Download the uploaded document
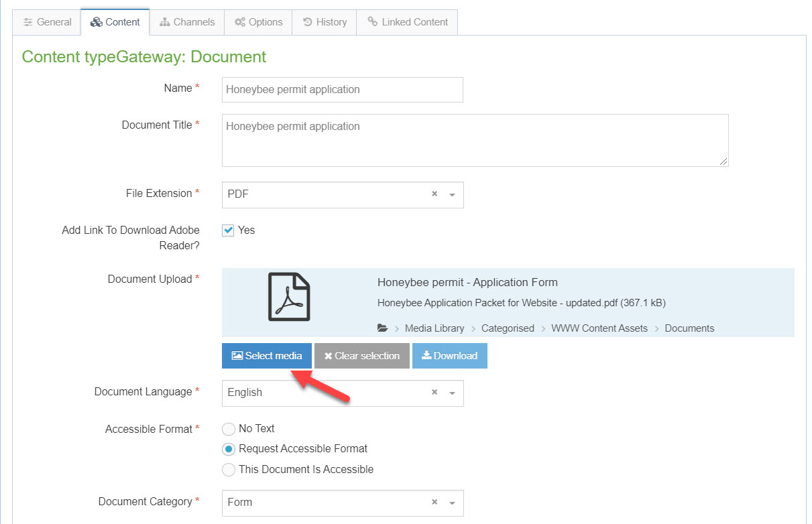Viewport: 812px width, 524px height. [450, 356]
